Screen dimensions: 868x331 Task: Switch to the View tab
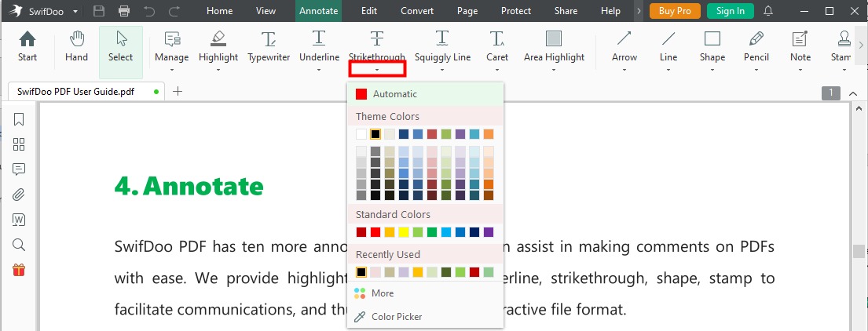pos(266,11)
